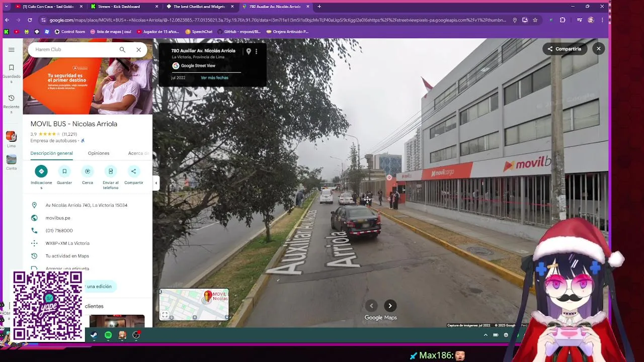Send the place with Enviar al teléfono
This screenshot has height=362, width=644.
click(x=111, y=177)
